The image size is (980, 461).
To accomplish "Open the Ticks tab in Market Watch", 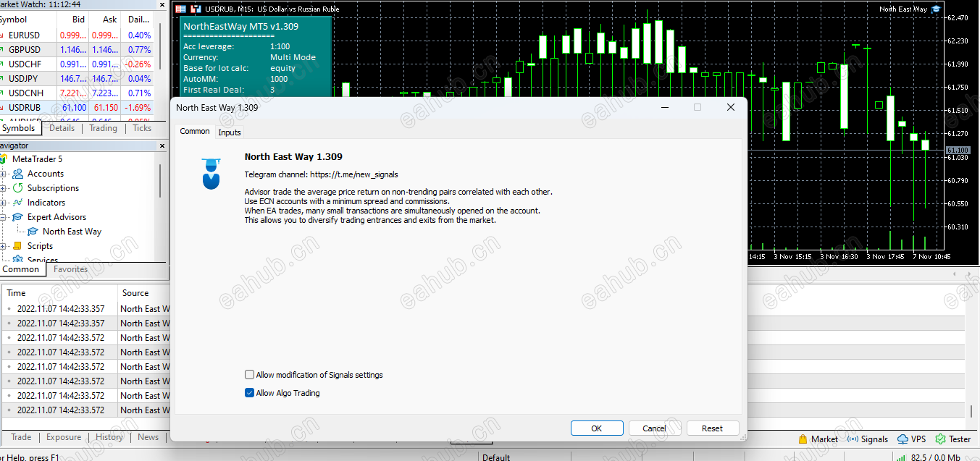I will pyautogui.click(x=142, y=128).
